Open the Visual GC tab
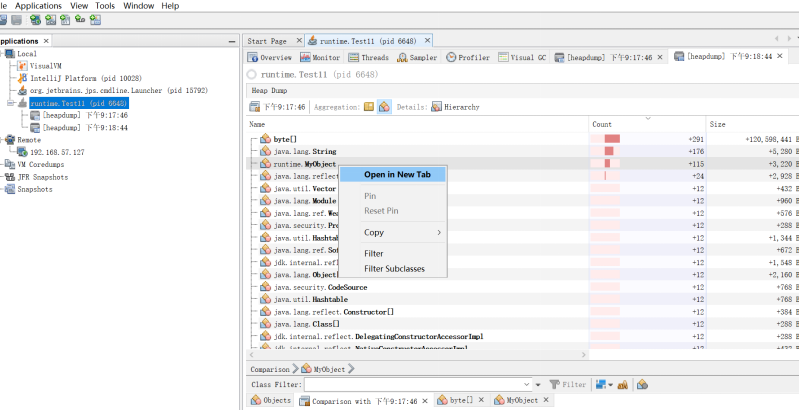800x410 pixels. (x=522, y=58)
